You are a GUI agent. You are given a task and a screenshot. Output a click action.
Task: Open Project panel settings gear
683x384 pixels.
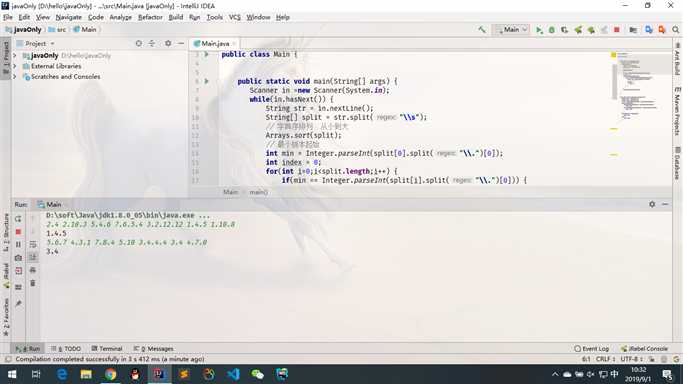pyautogui.click(x=168, y=44)
